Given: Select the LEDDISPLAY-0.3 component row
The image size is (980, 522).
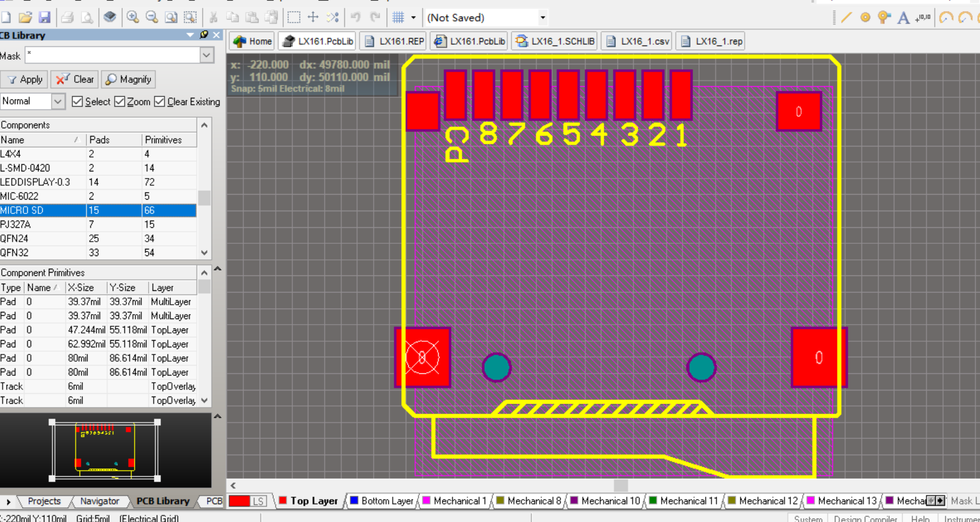Looking at the screenshot, I should pyautogui.click(x=98, y=182).
